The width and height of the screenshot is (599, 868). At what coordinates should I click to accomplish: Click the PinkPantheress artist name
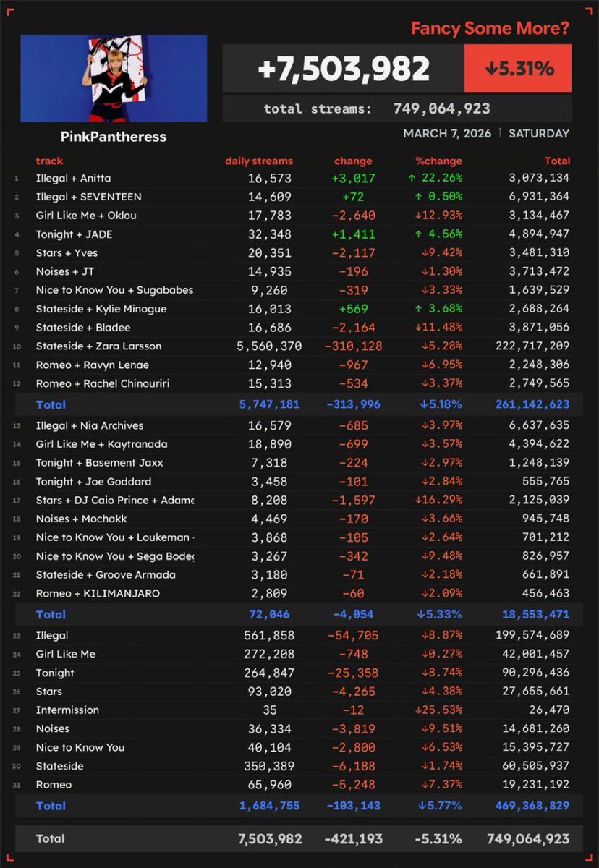tap(114, 137)
